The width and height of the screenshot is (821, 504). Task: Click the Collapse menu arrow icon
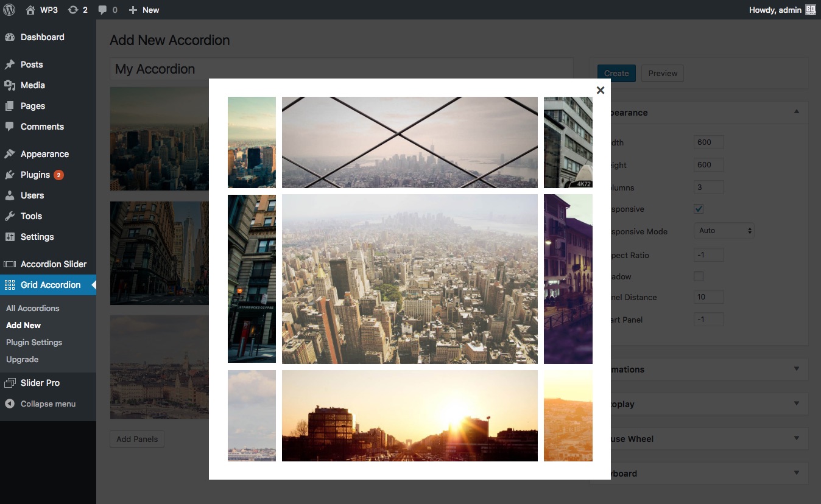[9, 404]
